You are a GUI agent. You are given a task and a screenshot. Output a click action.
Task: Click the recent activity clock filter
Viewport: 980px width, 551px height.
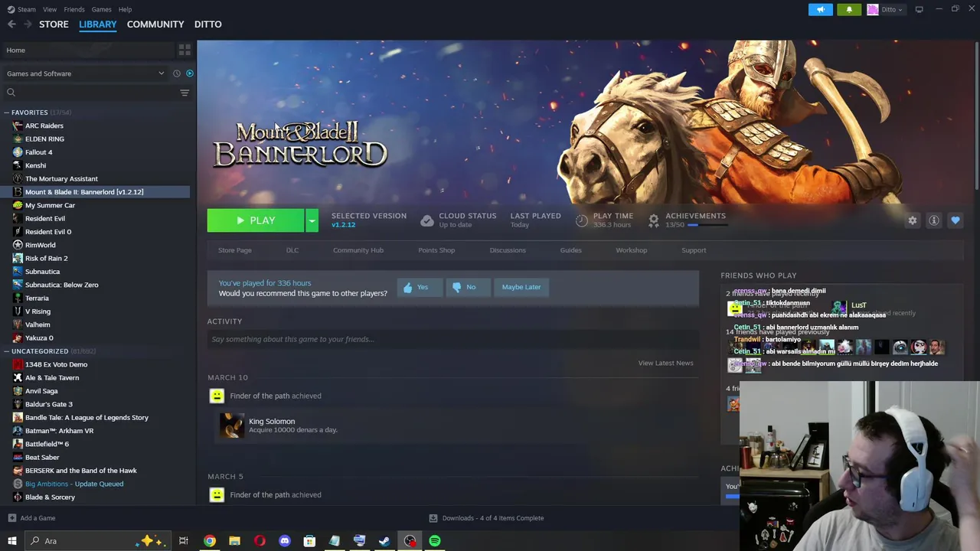point(177,73)
